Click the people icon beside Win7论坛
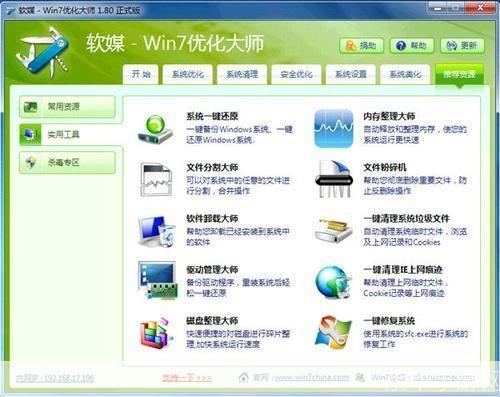Screen dimensions: 500x397 (361, 377)
